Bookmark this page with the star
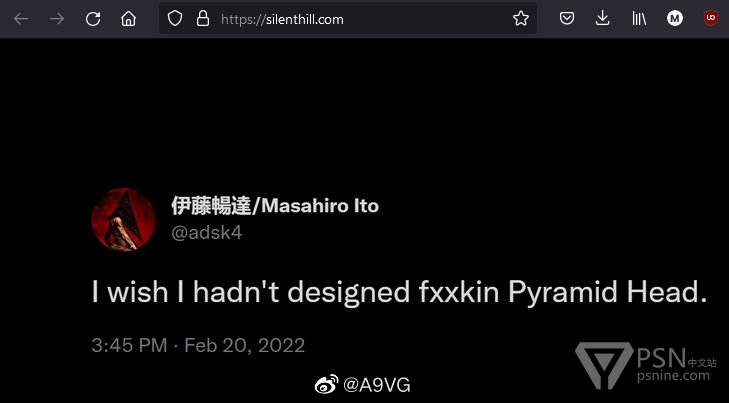 click(520, 18)
